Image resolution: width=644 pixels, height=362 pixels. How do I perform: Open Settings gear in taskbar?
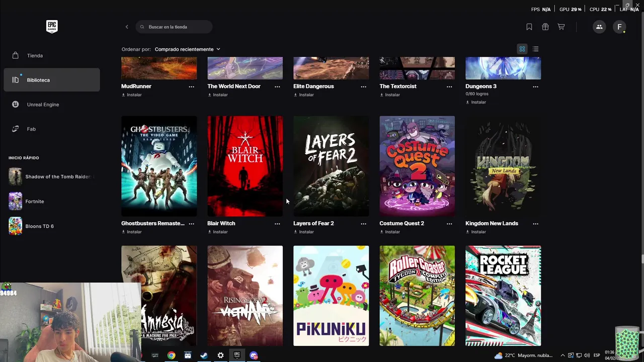(x=220, y=355)
